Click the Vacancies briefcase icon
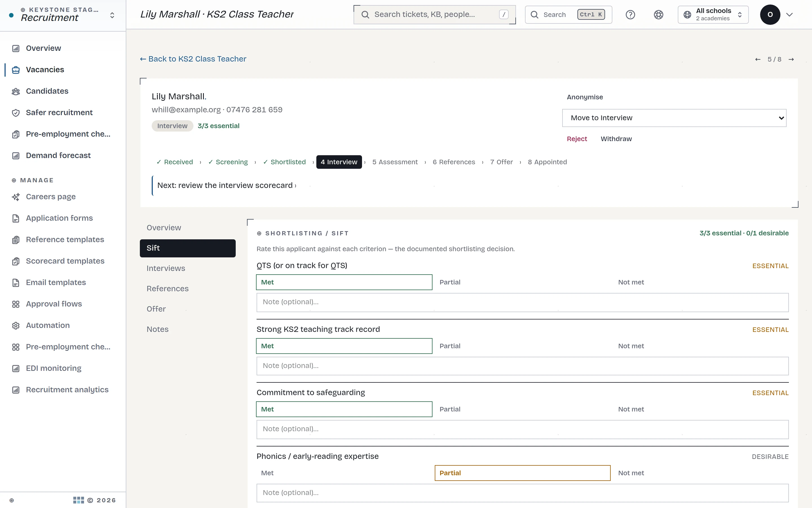Image resolution: width=812 pixels, height=508 pixels. (16, 70)
